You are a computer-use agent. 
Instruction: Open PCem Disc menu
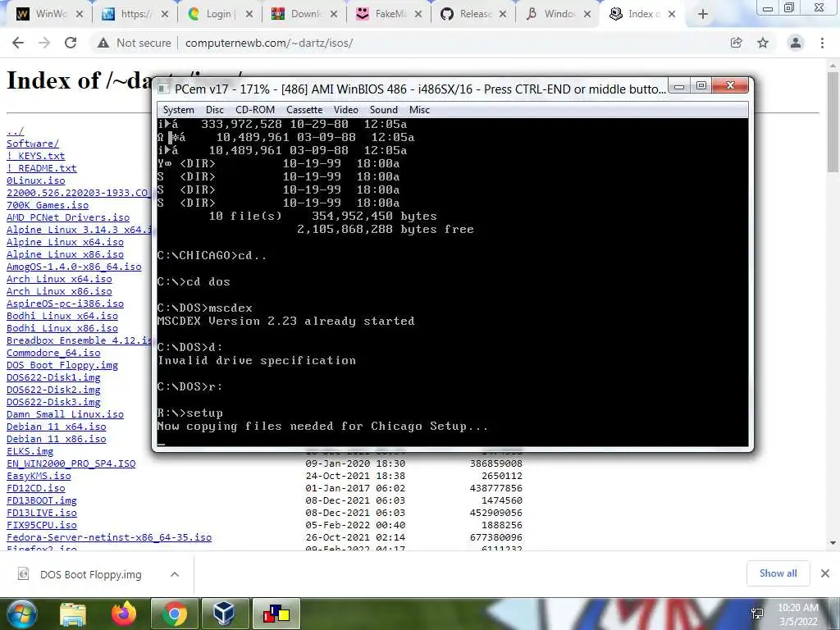click(215, 110)
